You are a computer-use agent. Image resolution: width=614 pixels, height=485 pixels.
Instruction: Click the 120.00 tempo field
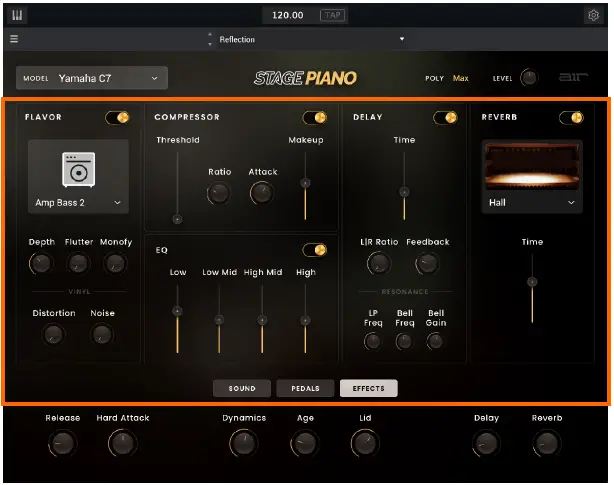tap(288, 15)
